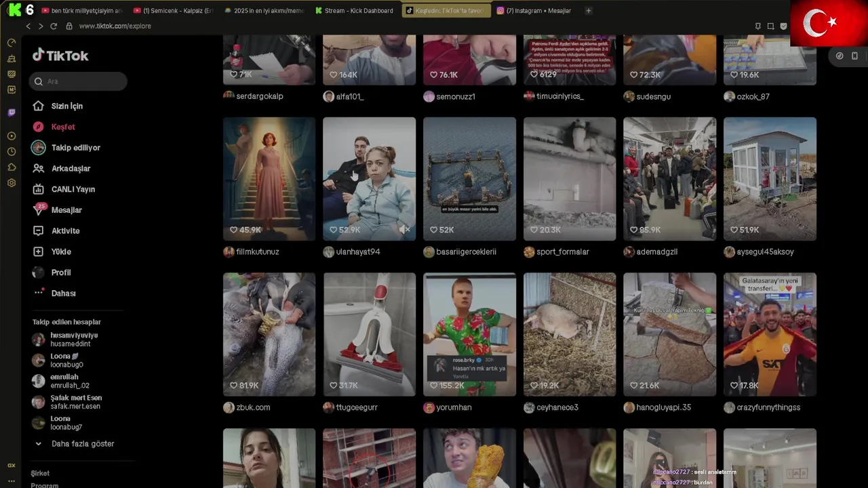
Task: Open ceyhanece3 animal video thumbnail
Action: click(570, 334)
